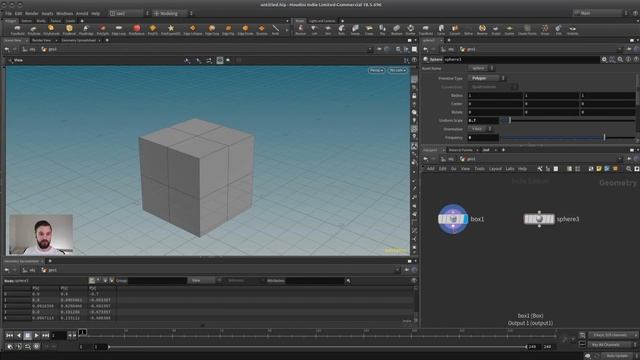Select the Knife shelf tool
640x360 pixels.
[x=276, y=29]
